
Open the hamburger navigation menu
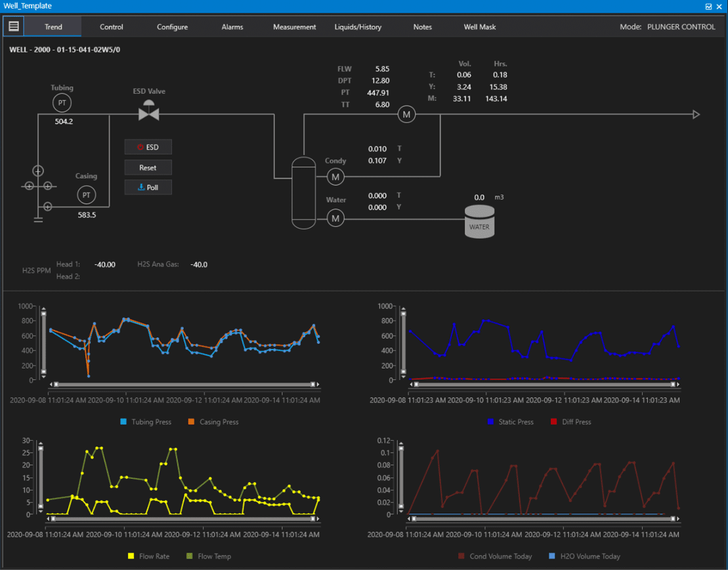(x=13, y=26)
